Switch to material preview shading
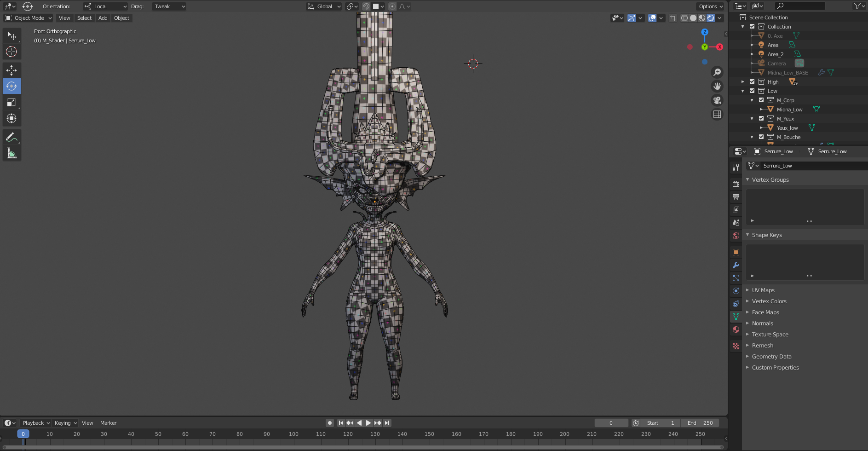This screenshot has height=451, width=868. (702, 18)
